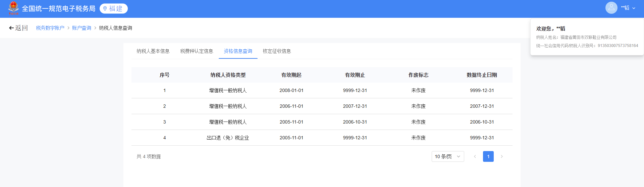Switch to the 税费种认定信息 tab
The image size is (644, 187).
pos(197,51)
